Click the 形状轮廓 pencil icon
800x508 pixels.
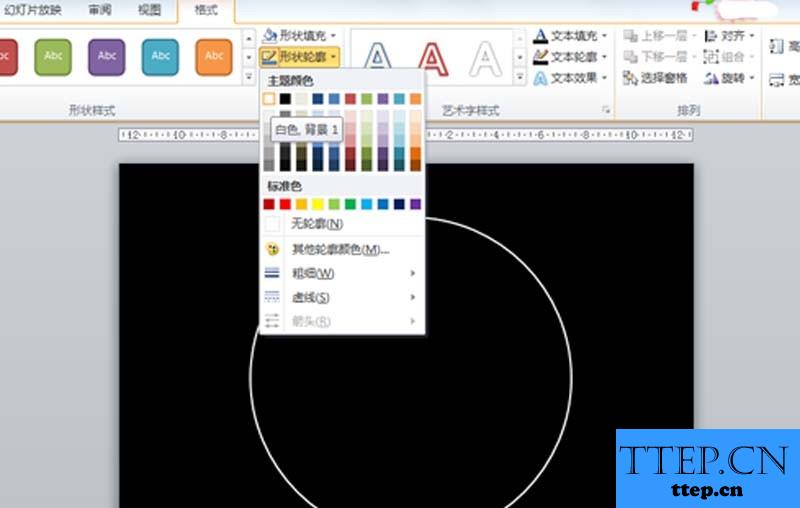(269, 57)
